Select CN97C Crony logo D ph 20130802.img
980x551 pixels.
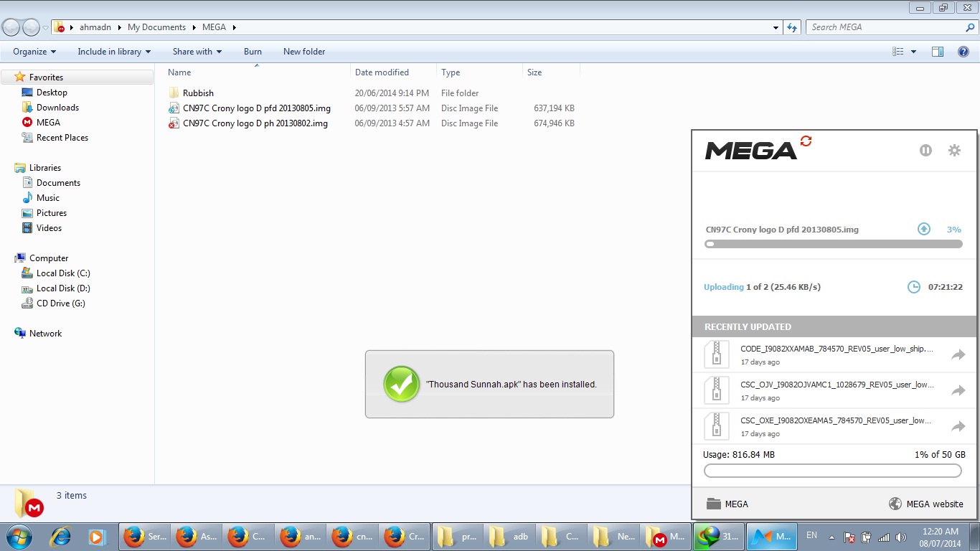[255, 123]
